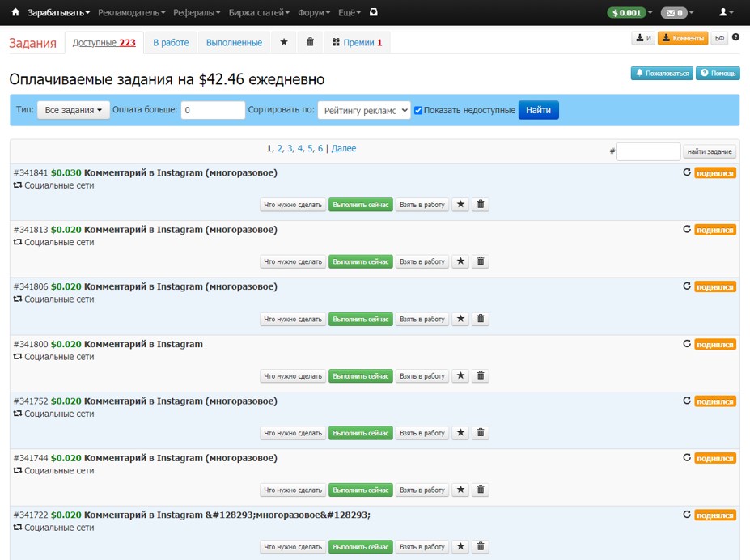The width and height of the screenshot is (750, 560).
Task: Open the sort by Рейтингу combo box
Action: click(364, 111)
